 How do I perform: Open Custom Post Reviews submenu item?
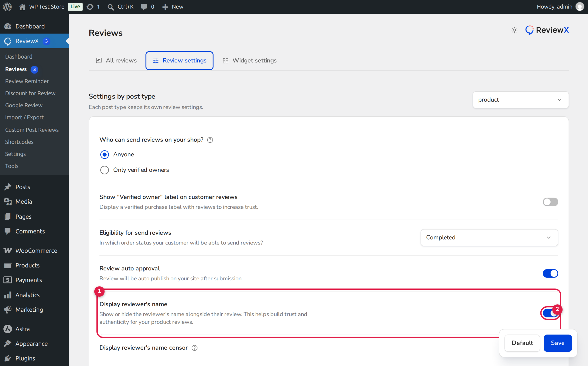coord(32,130)
